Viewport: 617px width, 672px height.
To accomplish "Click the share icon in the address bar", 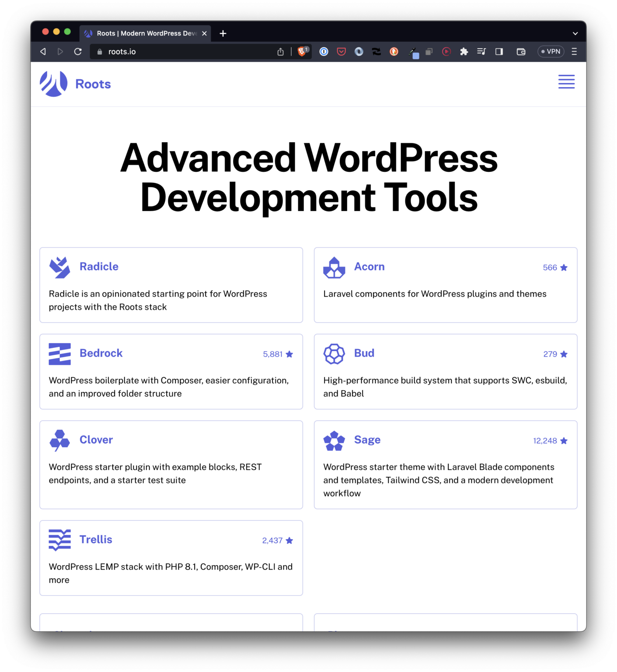I will (281, 51).
